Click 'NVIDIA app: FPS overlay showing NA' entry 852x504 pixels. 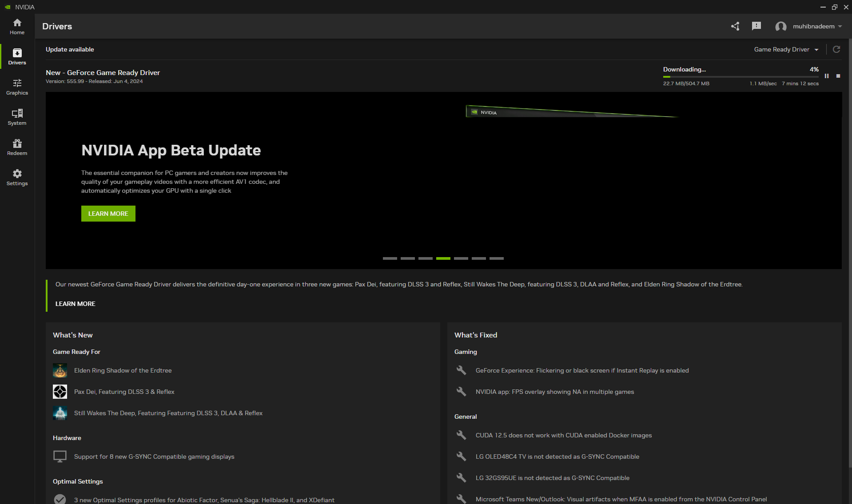555,392
